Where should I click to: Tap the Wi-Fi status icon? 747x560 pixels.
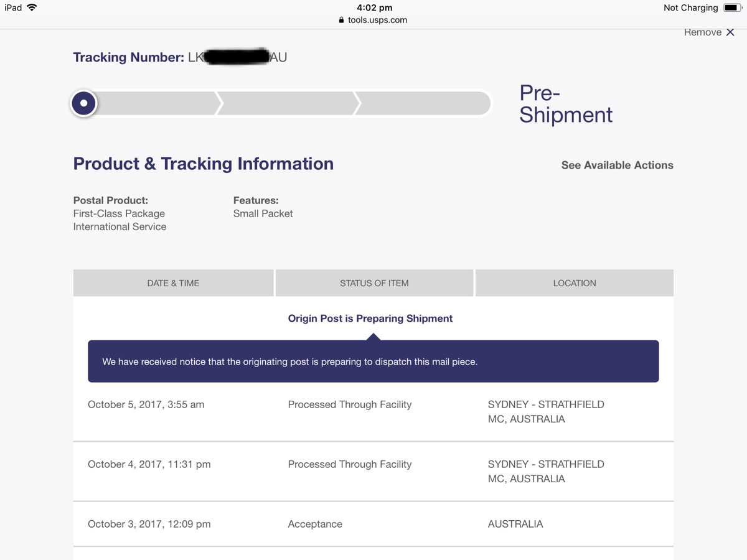coord(32,7)
